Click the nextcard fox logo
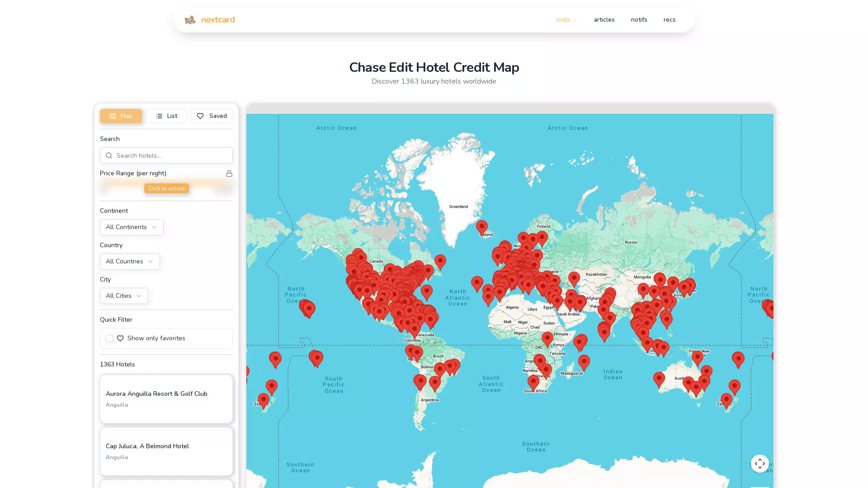The width and height of the screenshot is (868, 488). pos(190,19)
